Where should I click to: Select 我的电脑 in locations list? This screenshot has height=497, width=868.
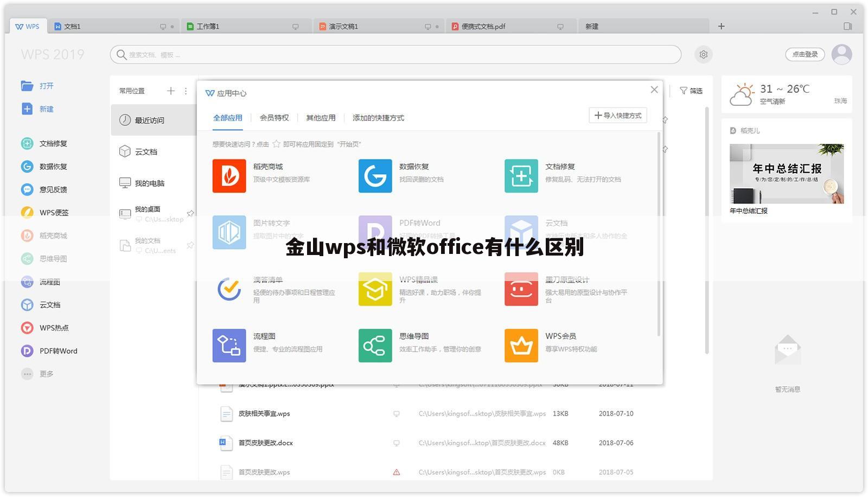coord(154,183)
